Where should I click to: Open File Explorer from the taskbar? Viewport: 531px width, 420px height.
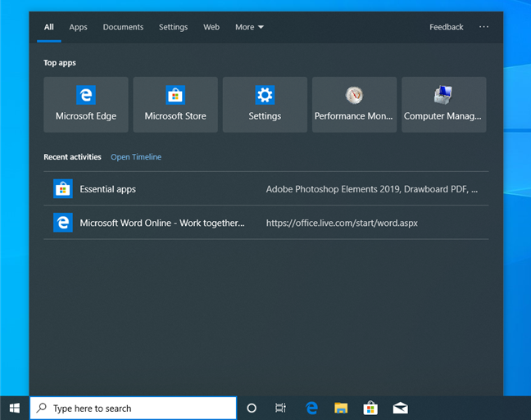coord(341,409)
